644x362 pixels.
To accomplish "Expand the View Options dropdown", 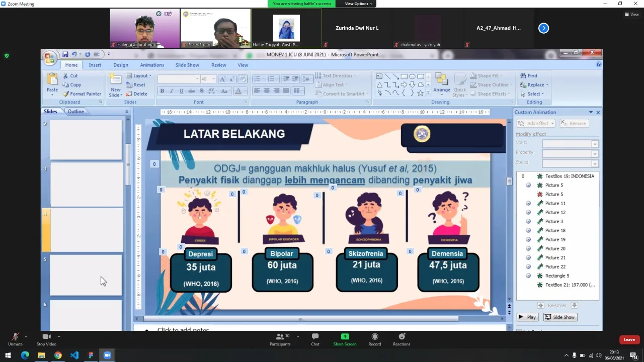I will (x=359, y=4).
